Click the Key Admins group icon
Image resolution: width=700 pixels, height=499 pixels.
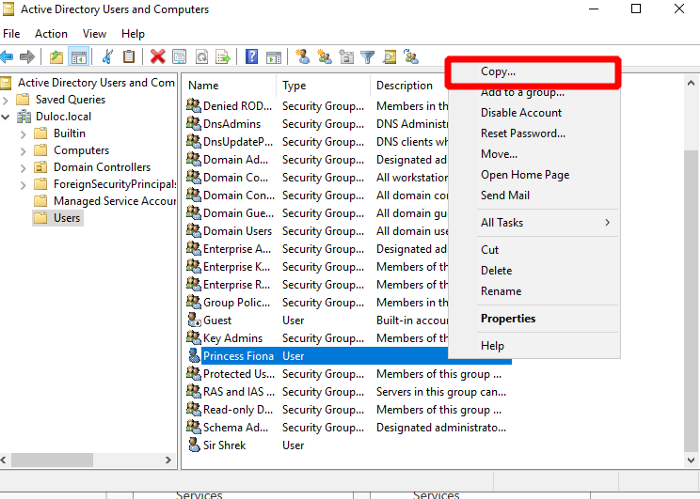point(194,337)
